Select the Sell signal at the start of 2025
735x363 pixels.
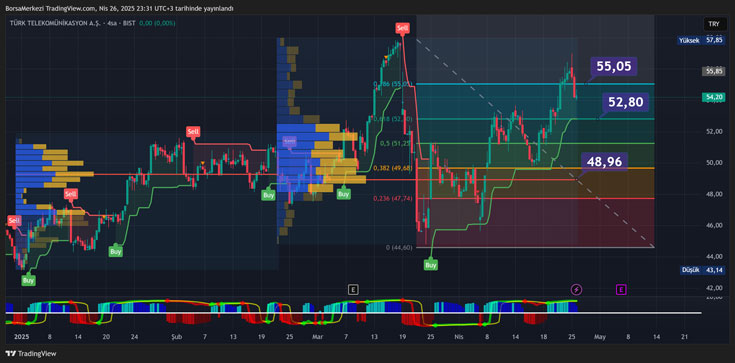(14, 220)
